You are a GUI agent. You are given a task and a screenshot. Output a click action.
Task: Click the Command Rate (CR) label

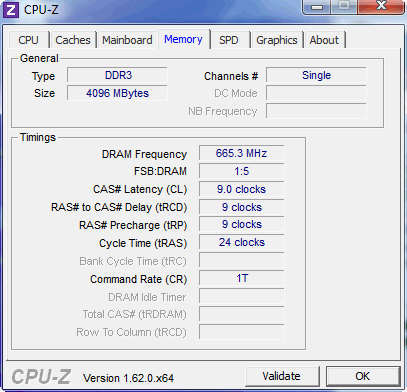coord(139,279)
